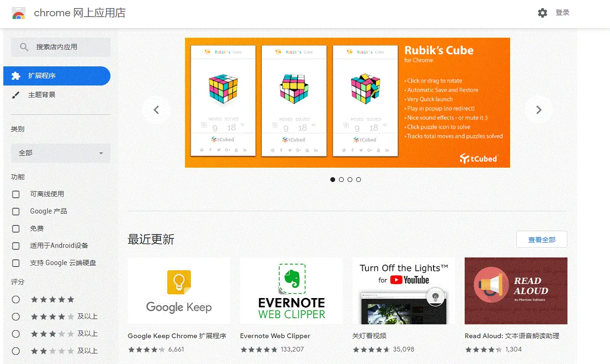Switch to 主题背景 section
This screenshot has height=364, width=610.
point(42,95)
